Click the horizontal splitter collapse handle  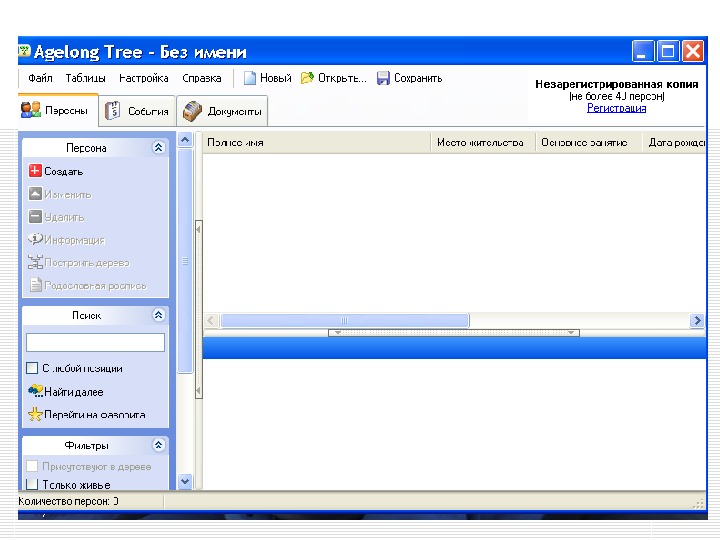454,332
